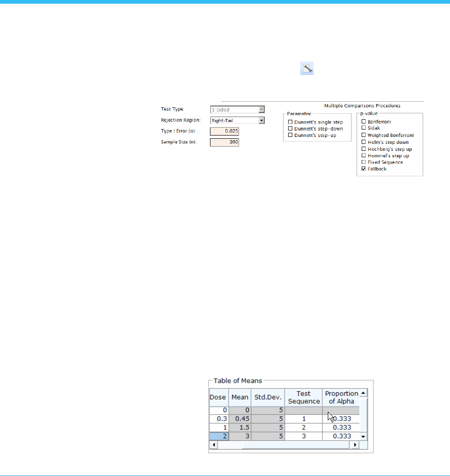Click the wrench settings icon

pos(307,68)
